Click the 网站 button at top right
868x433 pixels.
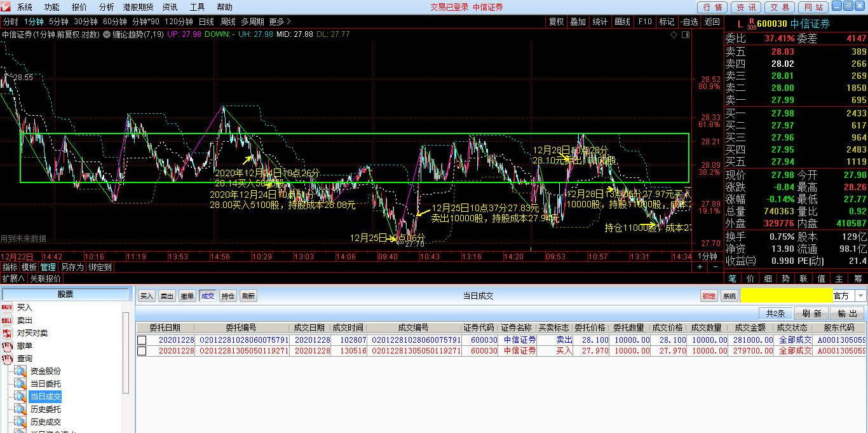tap(812, 7)
